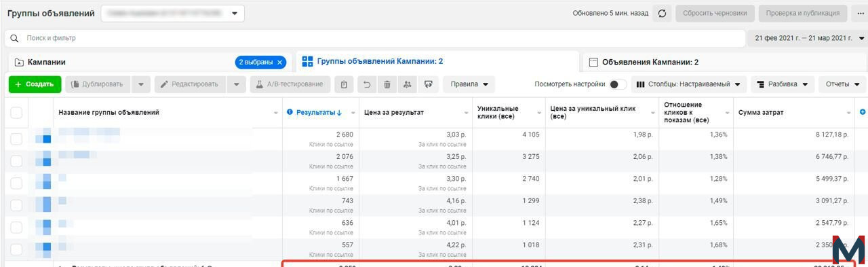Open dropdown arrow next to Редактировать

point(236,84)
